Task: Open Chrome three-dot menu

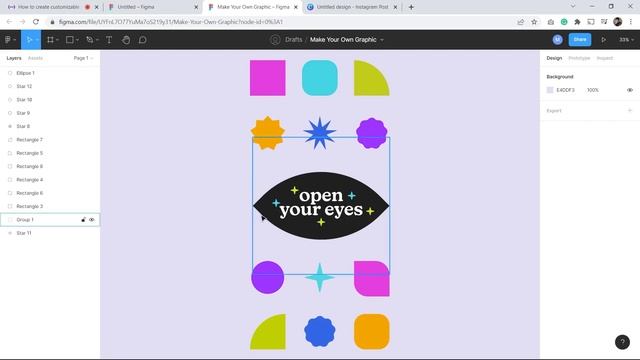Action: 631,22
